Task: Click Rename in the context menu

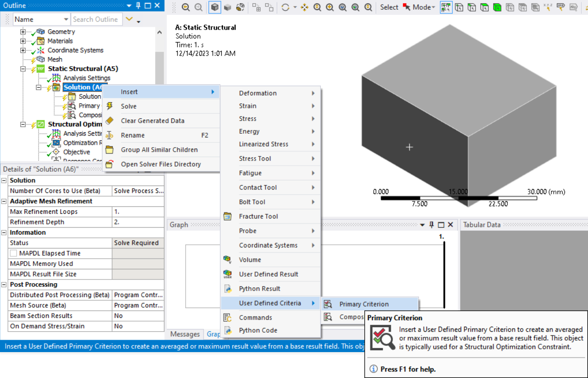Action: coord(132,136)
